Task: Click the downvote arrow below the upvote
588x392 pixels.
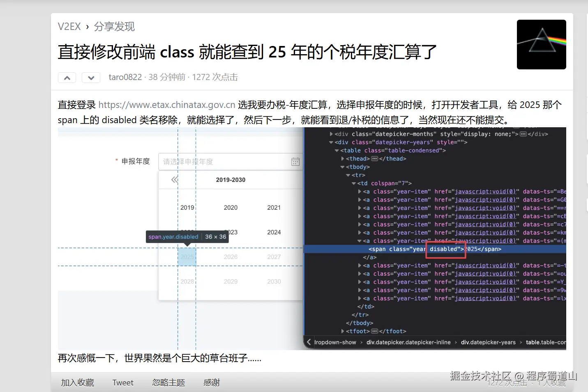Action: tap(90, 77)
